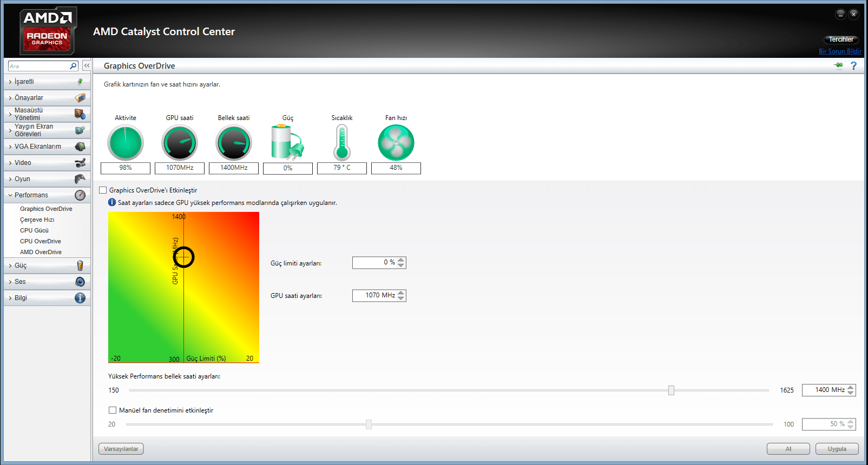Click the Varsayılanlar defaults button
868x465 pixels.
121,449
